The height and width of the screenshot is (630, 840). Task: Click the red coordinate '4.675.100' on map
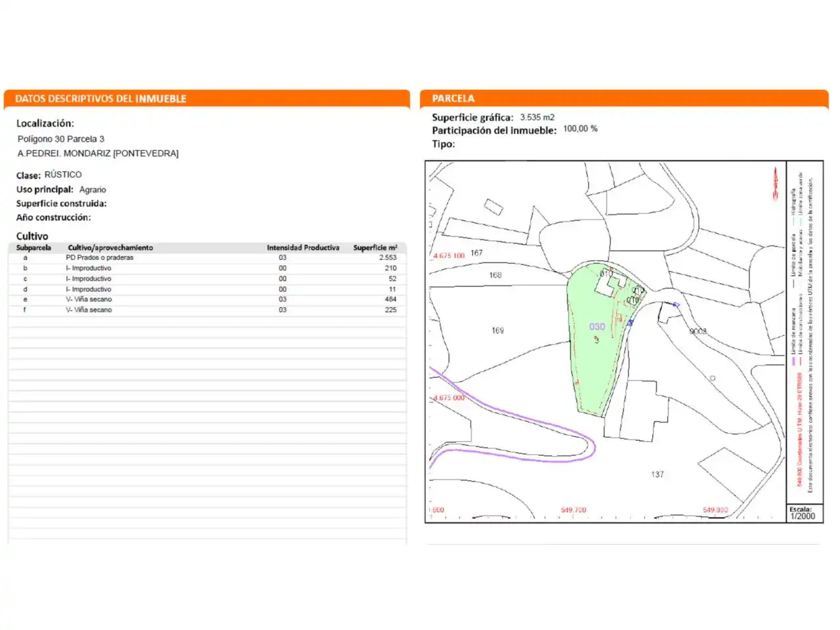[x=449, y=255]
